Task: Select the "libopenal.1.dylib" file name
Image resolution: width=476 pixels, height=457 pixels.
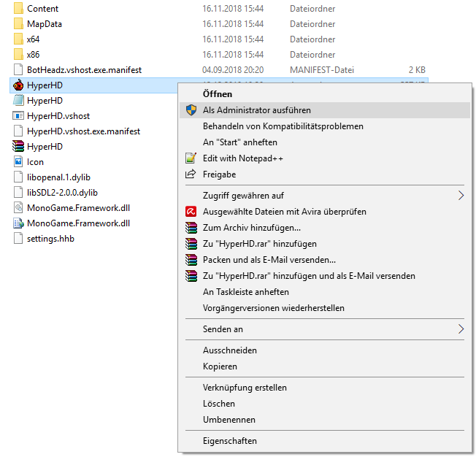Action: pos(58,177)
